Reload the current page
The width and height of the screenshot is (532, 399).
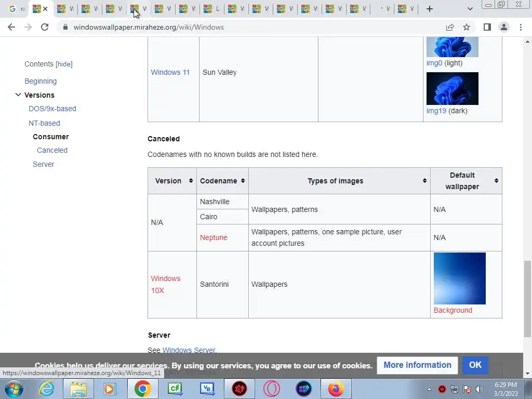pyautogui.click(x=45, y=27)
